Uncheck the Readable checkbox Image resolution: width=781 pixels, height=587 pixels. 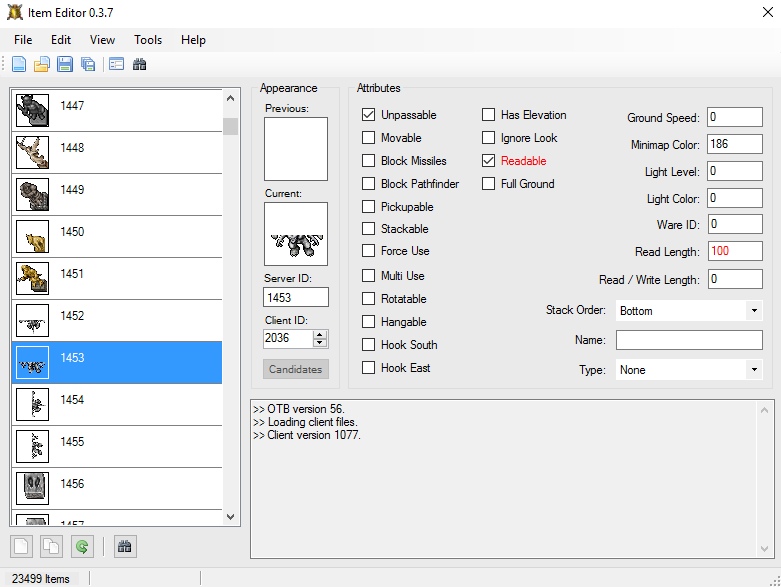coord(489,160)
